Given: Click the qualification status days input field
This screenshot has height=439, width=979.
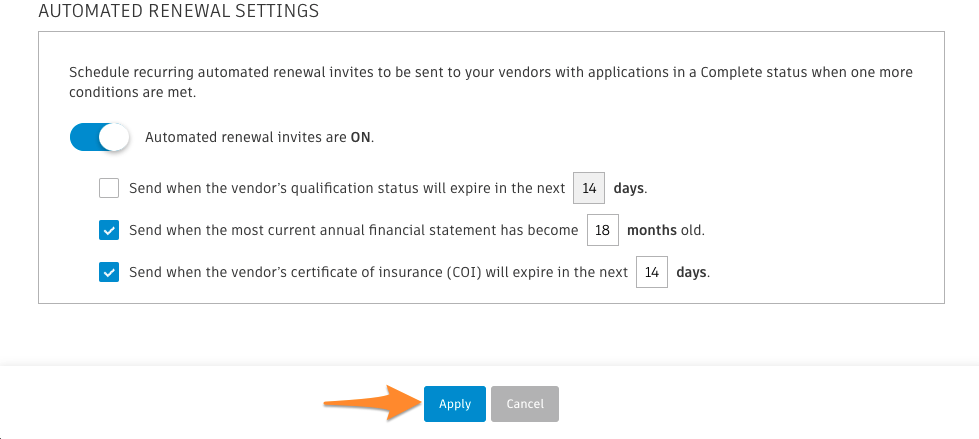Looking at the screenshot, I should (589, 188).
